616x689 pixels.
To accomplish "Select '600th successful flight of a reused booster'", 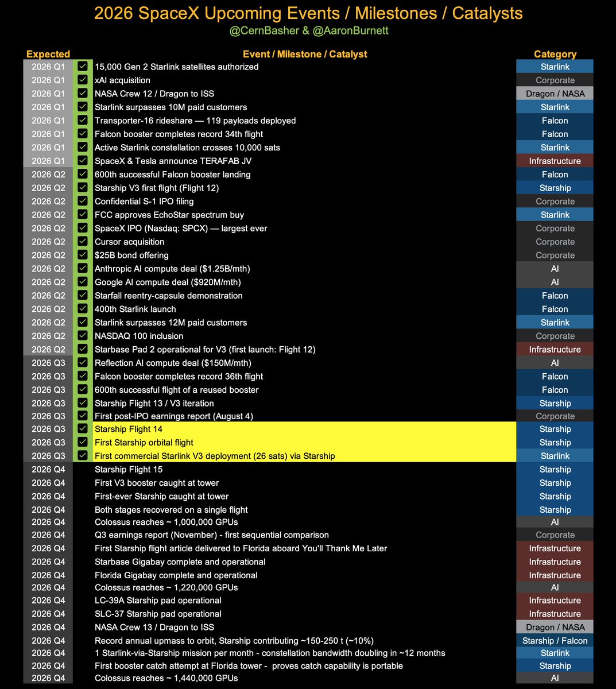I will tap(177, 390).
